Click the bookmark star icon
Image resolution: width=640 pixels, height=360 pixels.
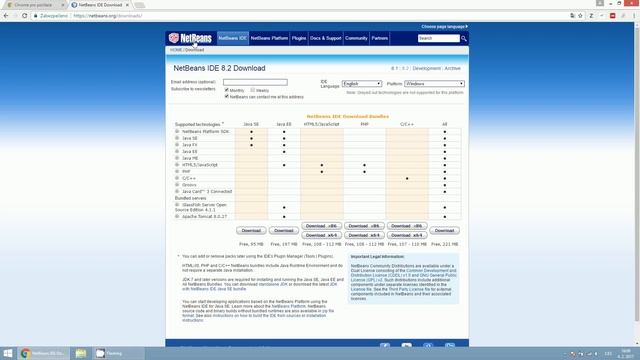point(580,16)
